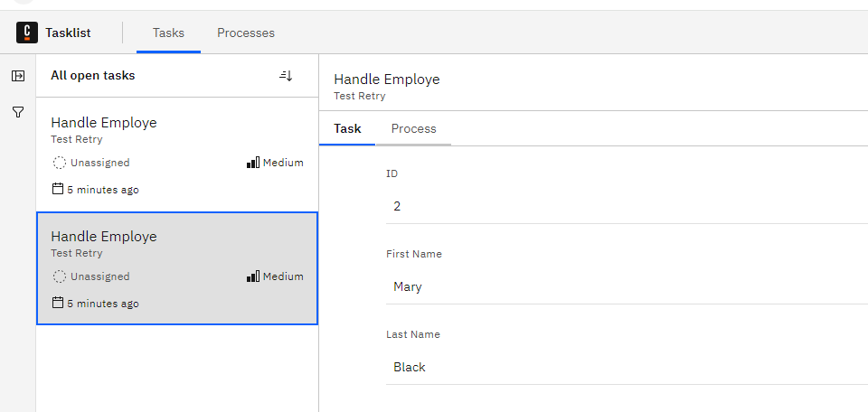The height and width of the screenshot is (412, 868).
Task: Click the Tasklist title link
Action: 68,33
